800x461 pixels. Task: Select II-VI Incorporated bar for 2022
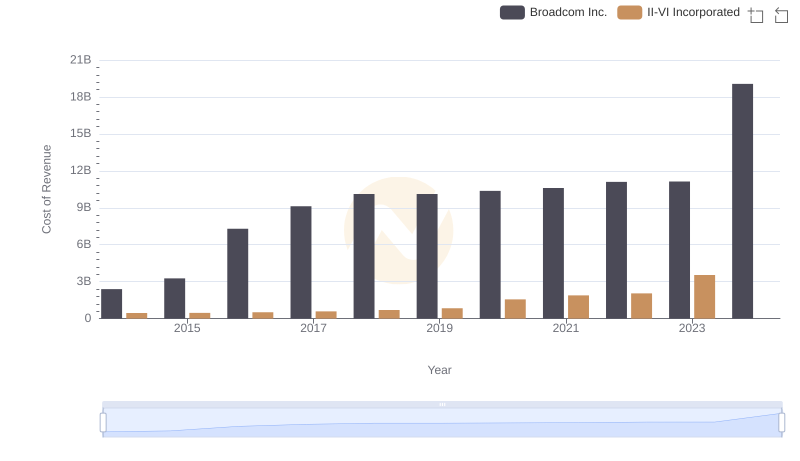click(x=641, y=306)
